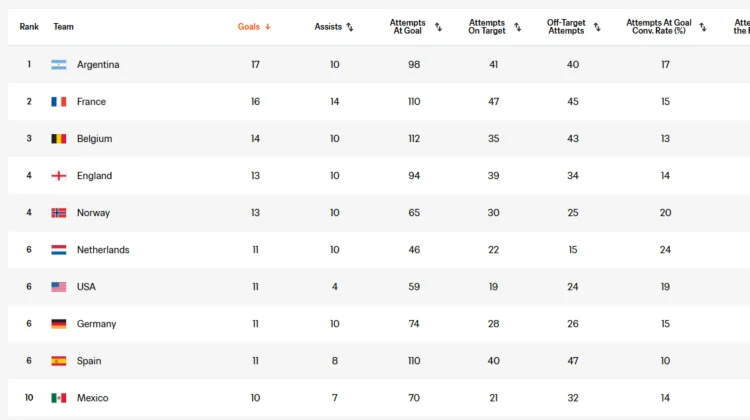This screenshot has width=750, height=420.
Task: Select the Assists column header
Action: pyautogui.click(x=328, y=27)
